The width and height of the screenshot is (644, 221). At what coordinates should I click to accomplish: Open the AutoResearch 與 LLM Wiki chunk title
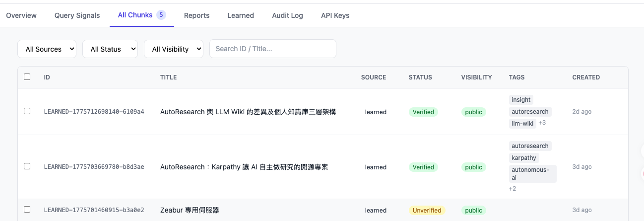(x=248, y=112)
